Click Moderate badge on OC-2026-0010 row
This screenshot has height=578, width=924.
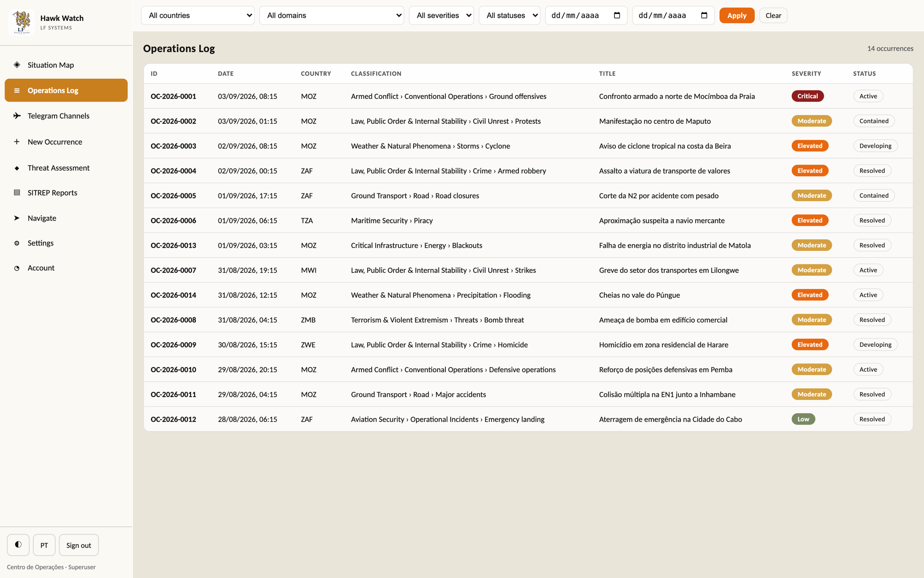tap(812, 369)
